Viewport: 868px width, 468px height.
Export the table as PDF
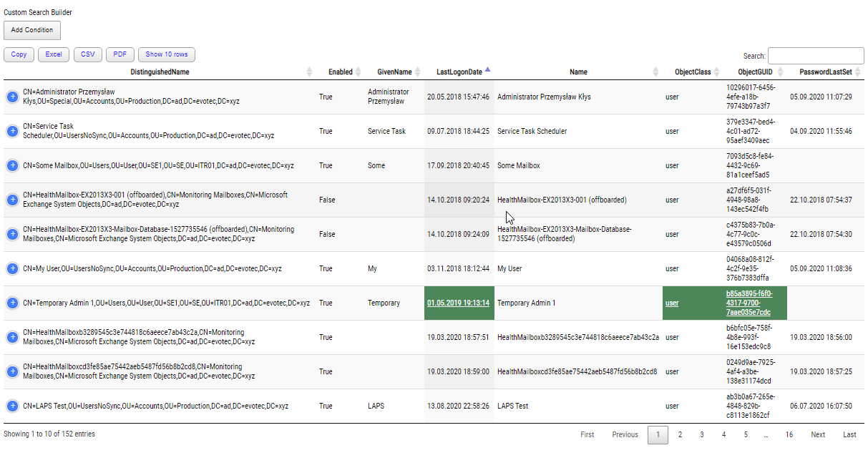(120, 54)
